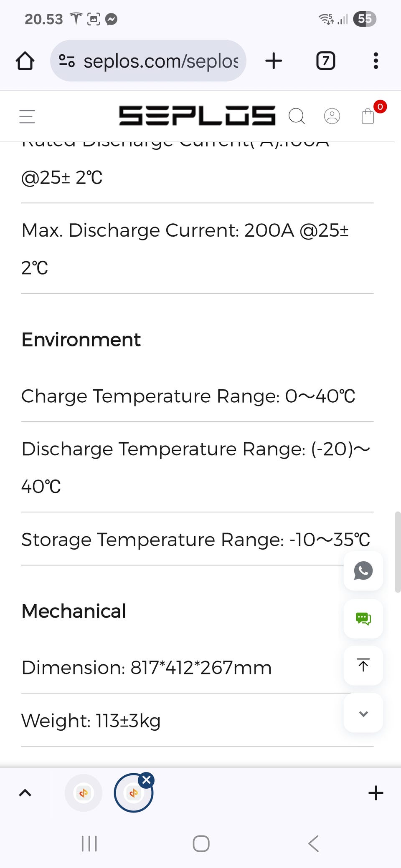
Task: Tap the WhatsApp contact floating button
Action: click(363, 570)
